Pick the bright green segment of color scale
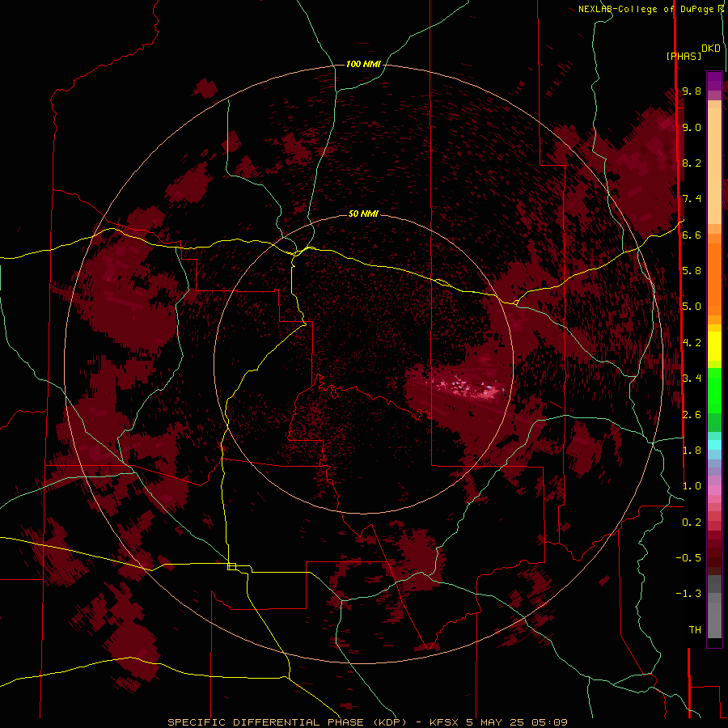The height and width of the screenshot is (728, 728). (x=714, y=391)
